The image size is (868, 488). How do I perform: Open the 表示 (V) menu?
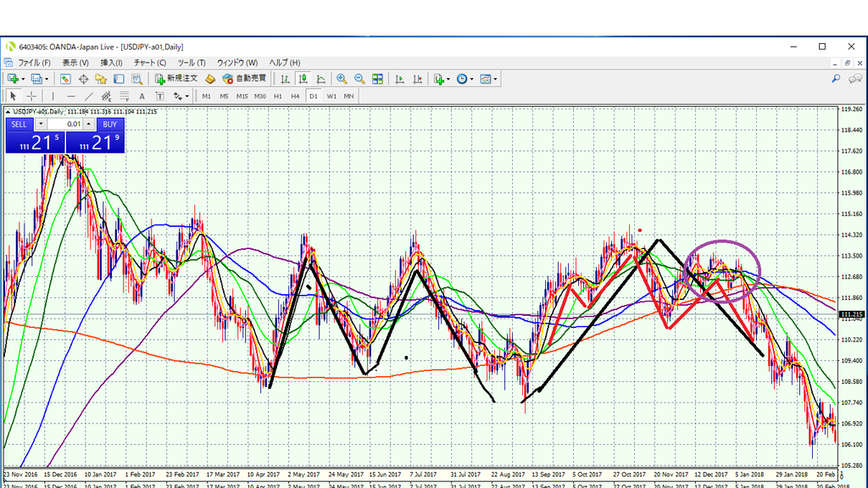click(x=75, y=63)
